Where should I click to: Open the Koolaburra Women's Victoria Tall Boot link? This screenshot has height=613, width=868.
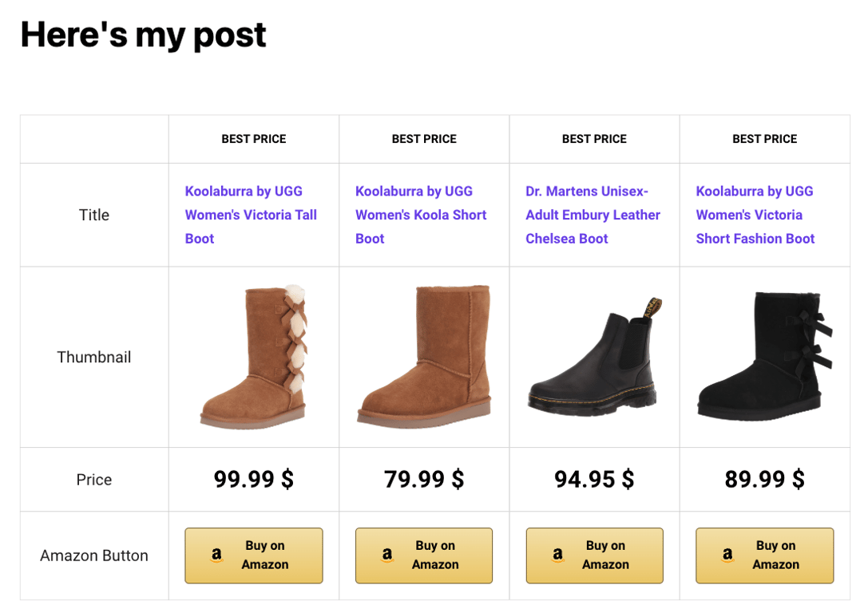pyautogui.click(x=251, y=215)
